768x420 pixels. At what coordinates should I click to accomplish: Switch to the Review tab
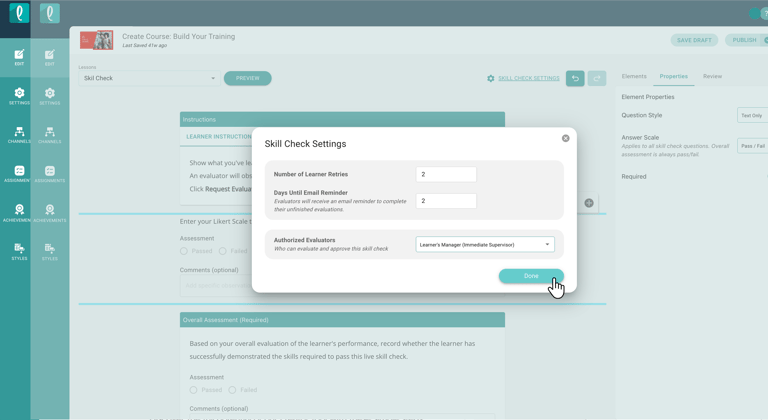point(712,76)
